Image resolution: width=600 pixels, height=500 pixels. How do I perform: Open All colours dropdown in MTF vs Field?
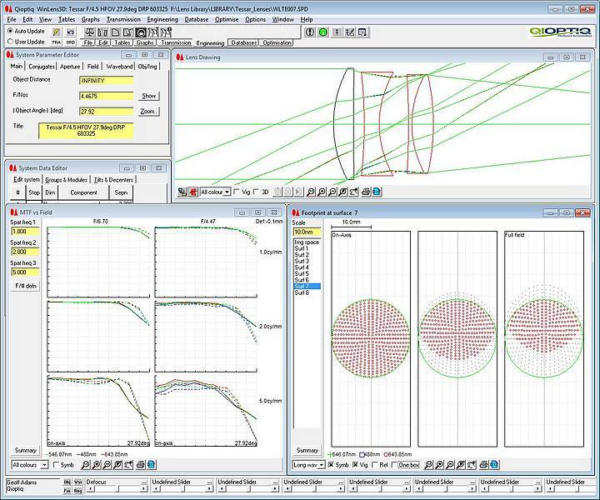tap(44, 465)
